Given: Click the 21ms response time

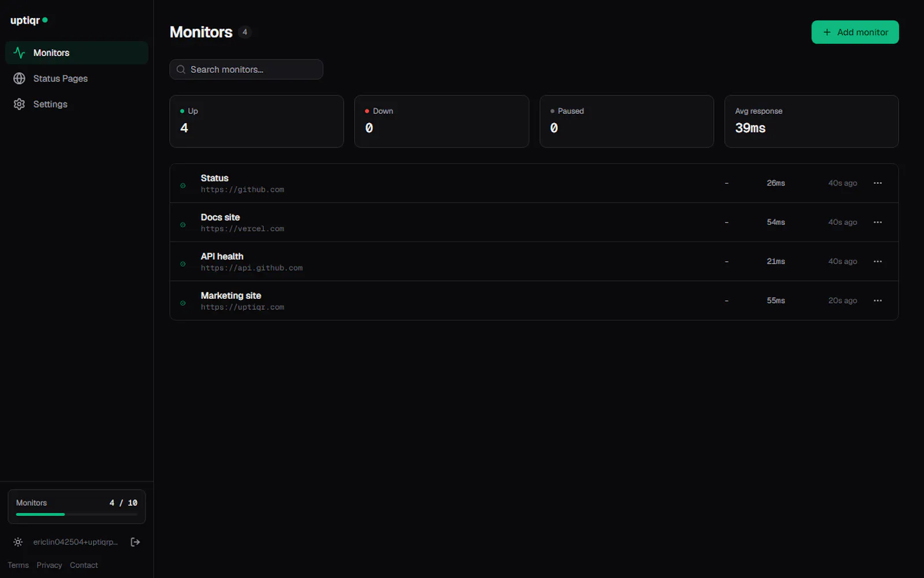Looking at the screenshot, I should 776,262.
